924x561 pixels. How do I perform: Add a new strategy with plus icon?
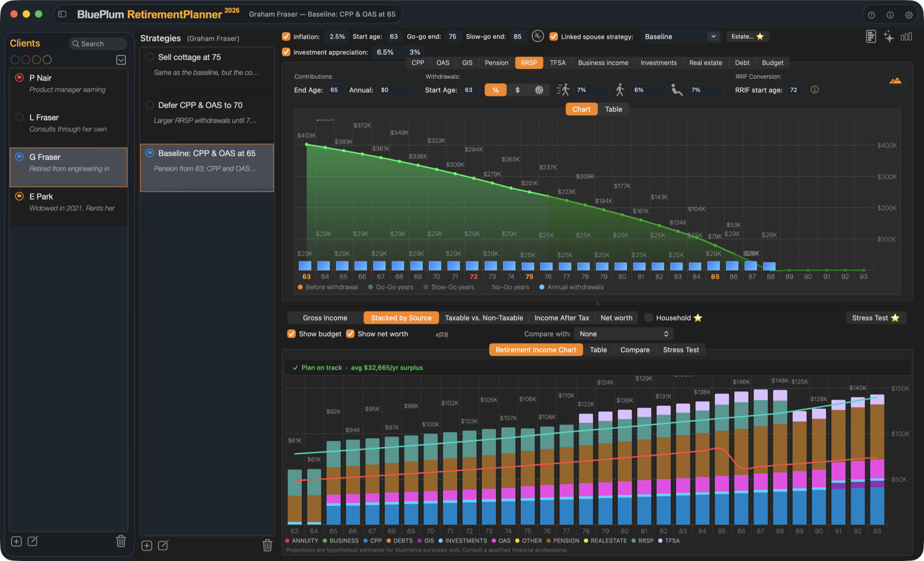point(147,545)
